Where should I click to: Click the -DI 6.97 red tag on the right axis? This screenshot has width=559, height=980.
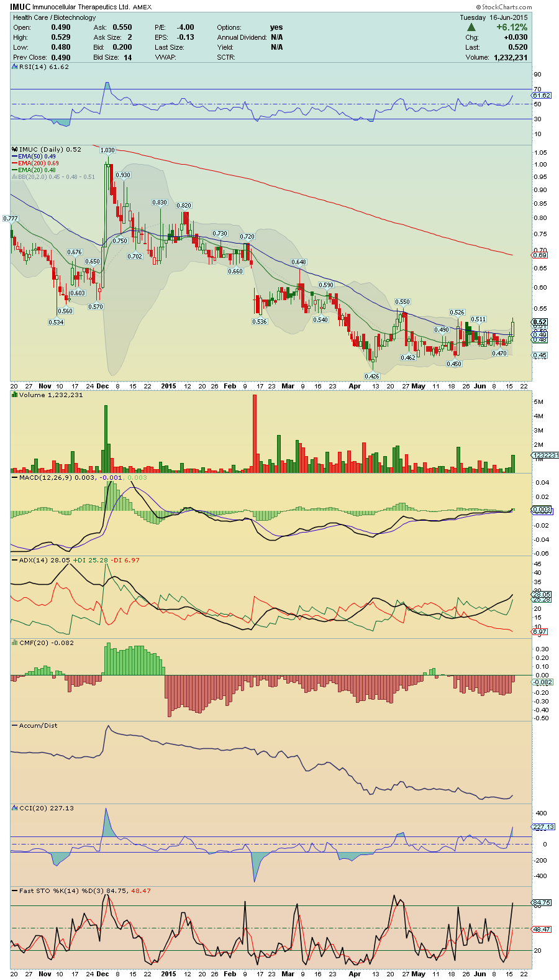pos(540,632)
